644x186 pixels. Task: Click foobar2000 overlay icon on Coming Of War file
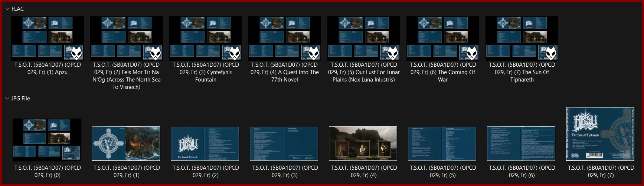coord(472,53)
